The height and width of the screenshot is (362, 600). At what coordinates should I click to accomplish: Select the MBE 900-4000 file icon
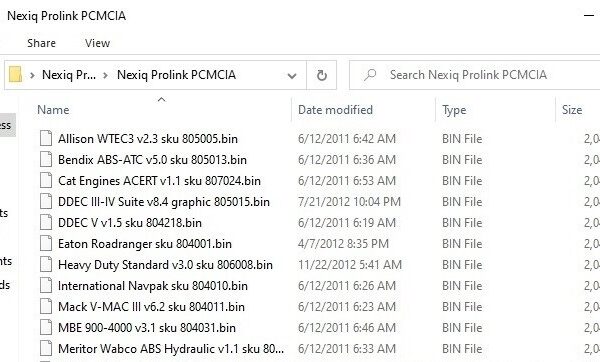click(x=46, y=328)
